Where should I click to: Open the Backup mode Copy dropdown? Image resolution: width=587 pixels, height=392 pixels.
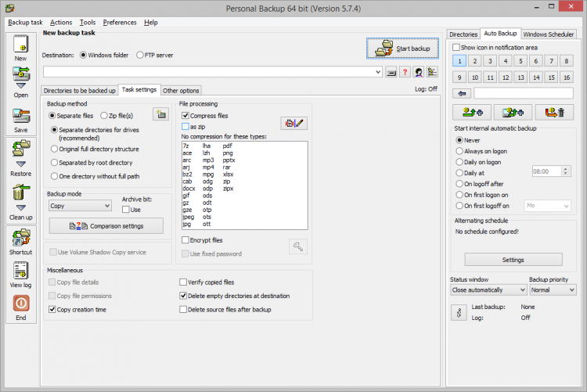click(x=80, y=206)
